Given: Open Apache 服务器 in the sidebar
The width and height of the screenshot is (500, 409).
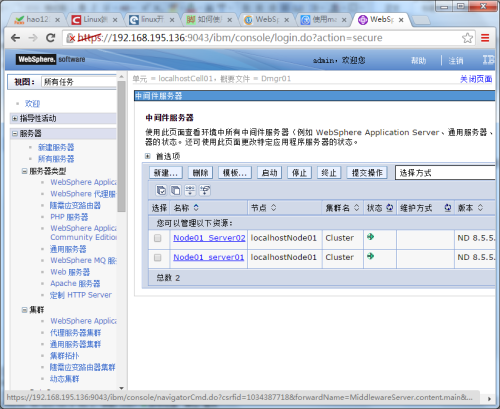Looking at the screenshot, I should (75, 284).
